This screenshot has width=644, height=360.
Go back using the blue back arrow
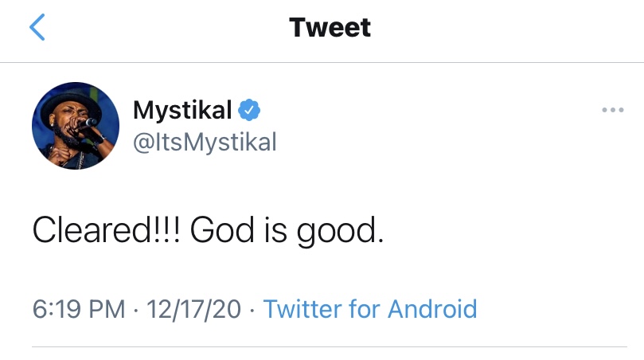pos(37,27)
